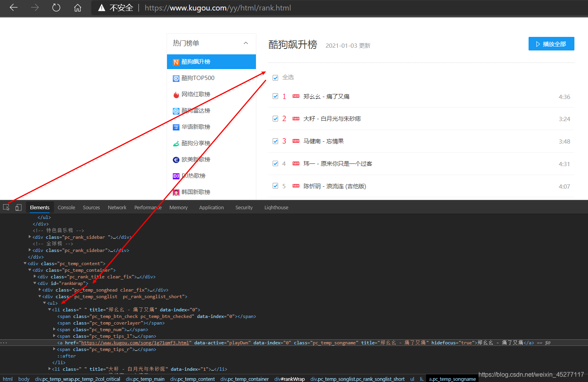Toggle the 全选 select-all checkbox
This screenshot has height=382, width=588.
[275, 78]
